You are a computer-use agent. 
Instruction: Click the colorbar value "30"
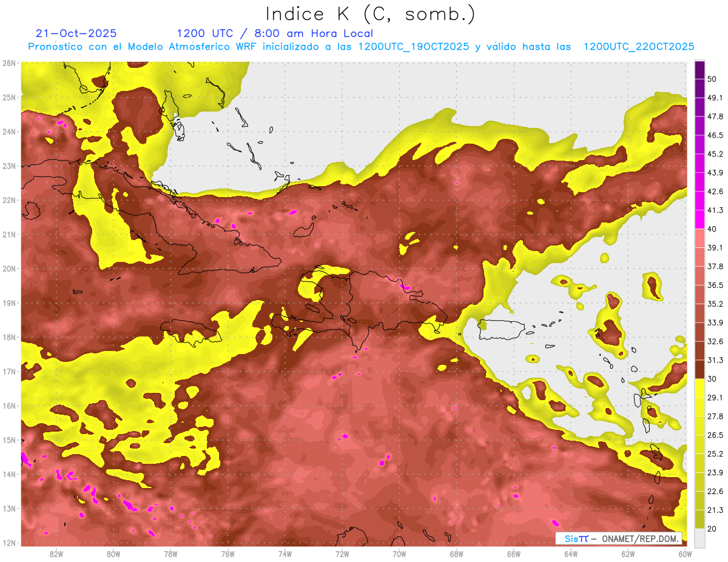713,378
